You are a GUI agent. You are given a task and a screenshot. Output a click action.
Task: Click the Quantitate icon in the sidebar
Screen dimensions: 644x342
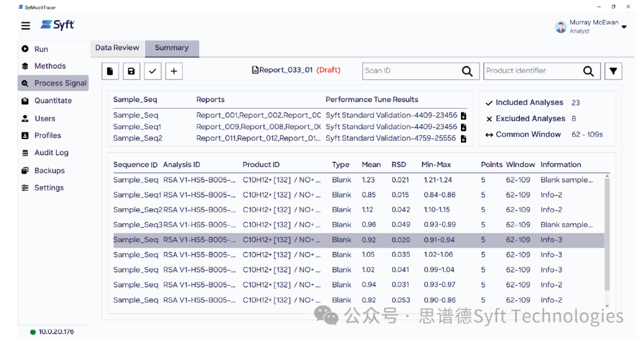point(25,101)
